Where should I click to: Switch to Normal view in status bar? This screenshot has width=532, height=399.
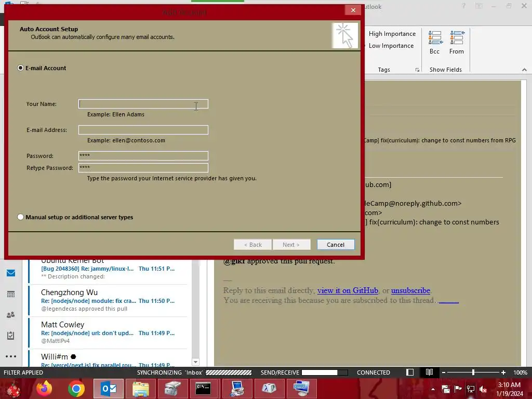pos(410,372)
